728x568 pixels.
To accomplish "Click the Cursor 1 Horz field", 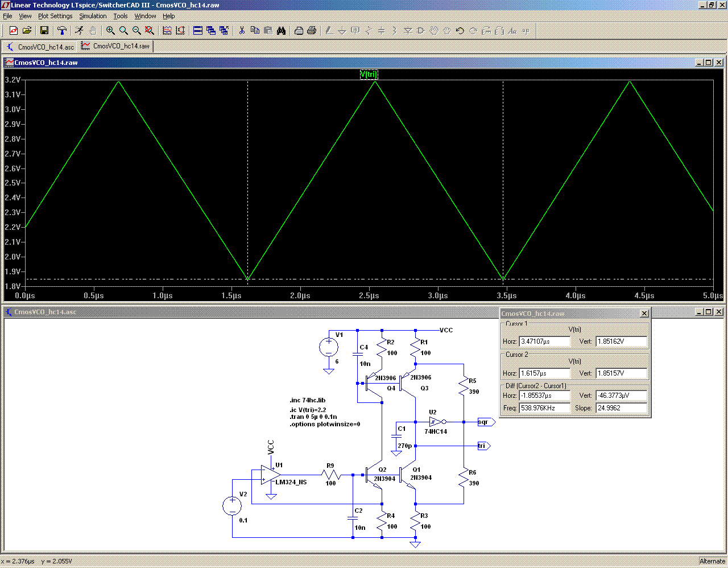I will [544, 341].
